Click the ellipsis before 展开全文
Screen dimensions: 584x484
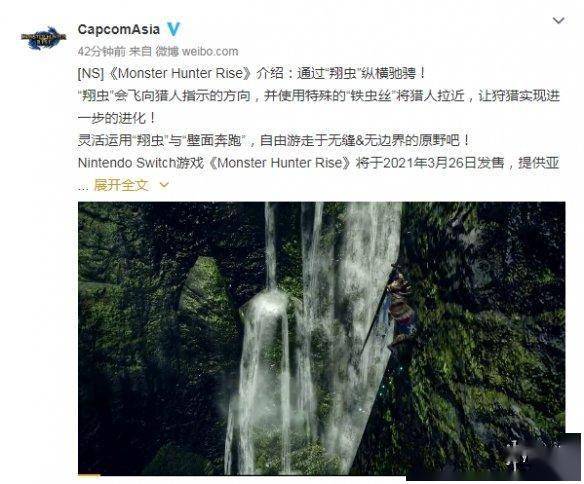(83, 187)
